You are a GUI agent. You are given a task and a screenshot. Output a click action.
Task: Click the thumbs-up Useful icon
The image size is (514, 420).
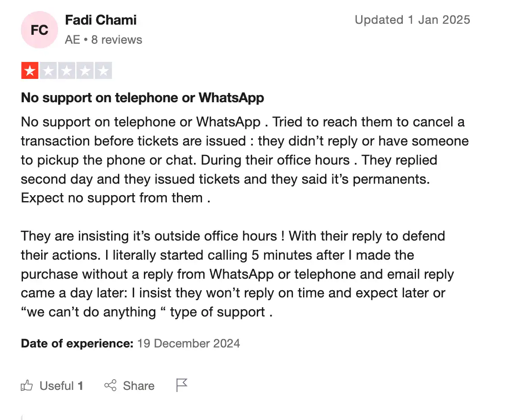coord(27,385)
